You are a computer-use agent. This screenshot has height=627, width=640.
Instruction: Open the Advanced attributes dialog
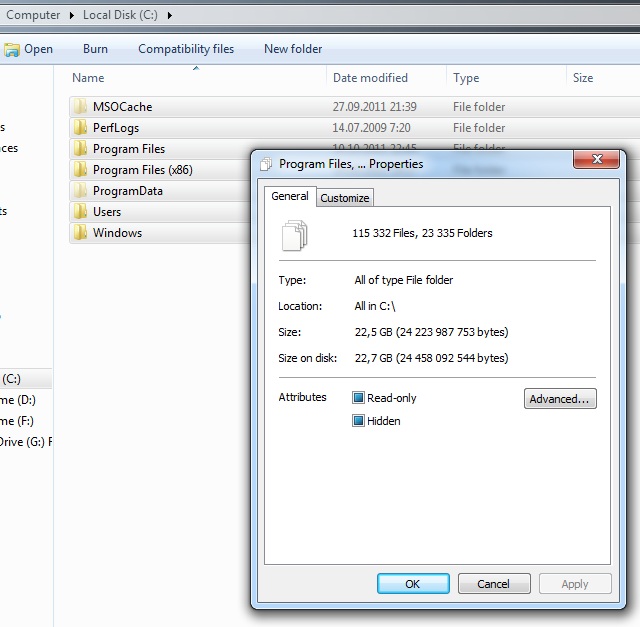(560, 399)
